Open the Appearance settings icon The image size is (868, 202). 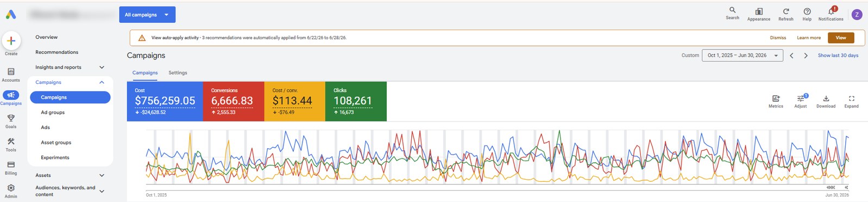(x=759, y=11)
